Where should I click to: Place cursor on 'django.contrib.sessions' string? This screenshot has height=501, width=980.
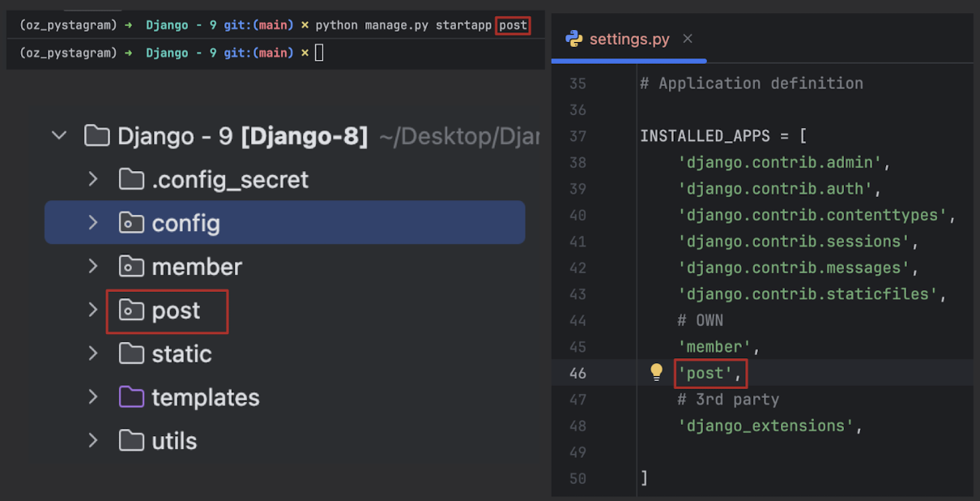pos(795,242)
